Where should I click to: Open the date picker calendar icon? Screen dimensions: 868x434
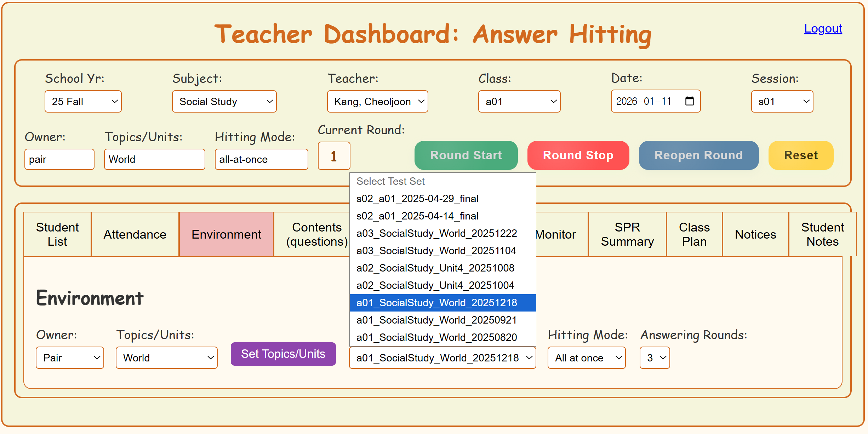coord(689,101)
